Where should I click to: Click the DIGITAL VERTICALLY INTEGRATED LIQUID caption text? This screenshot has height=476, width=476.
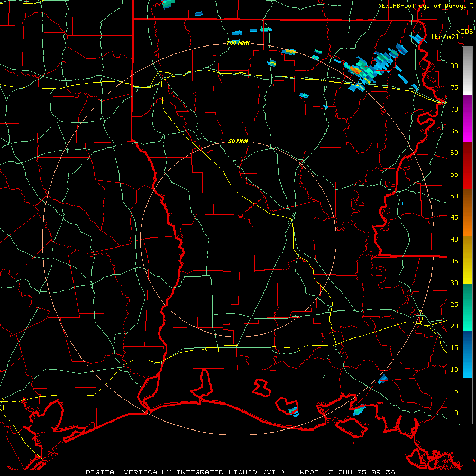(x=186, y=472)
